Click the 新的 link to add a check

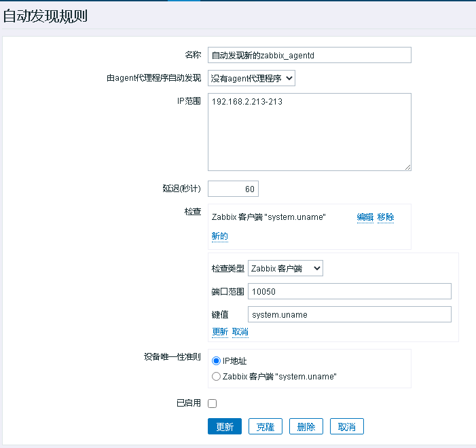point(220,236)
